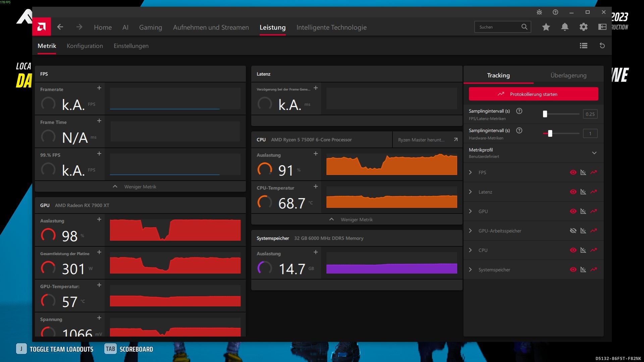Open the favorites star icon
Image resolution: width=644 pixels, height=362 pixels.
(x=546, y=27)
